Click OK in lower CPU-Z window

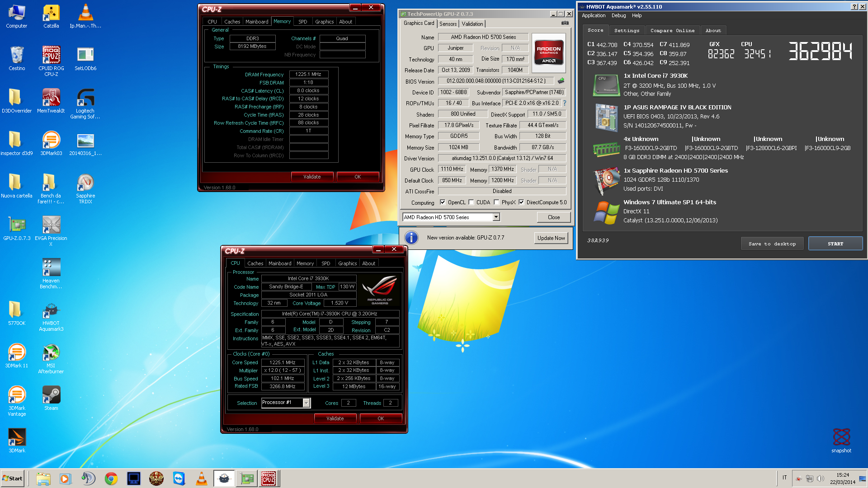[381, 418]
